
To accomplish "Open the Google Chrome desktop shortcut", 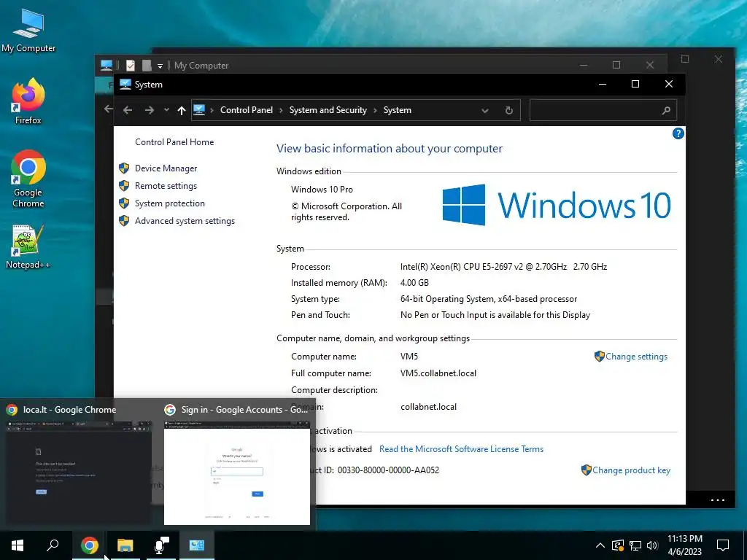I will 28,179.
